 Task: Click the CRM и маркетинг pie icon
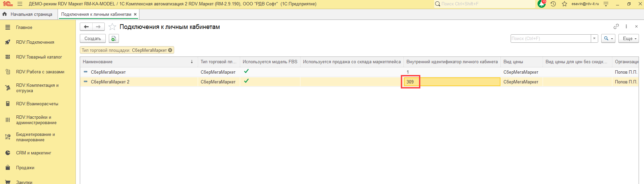(8, 153)
